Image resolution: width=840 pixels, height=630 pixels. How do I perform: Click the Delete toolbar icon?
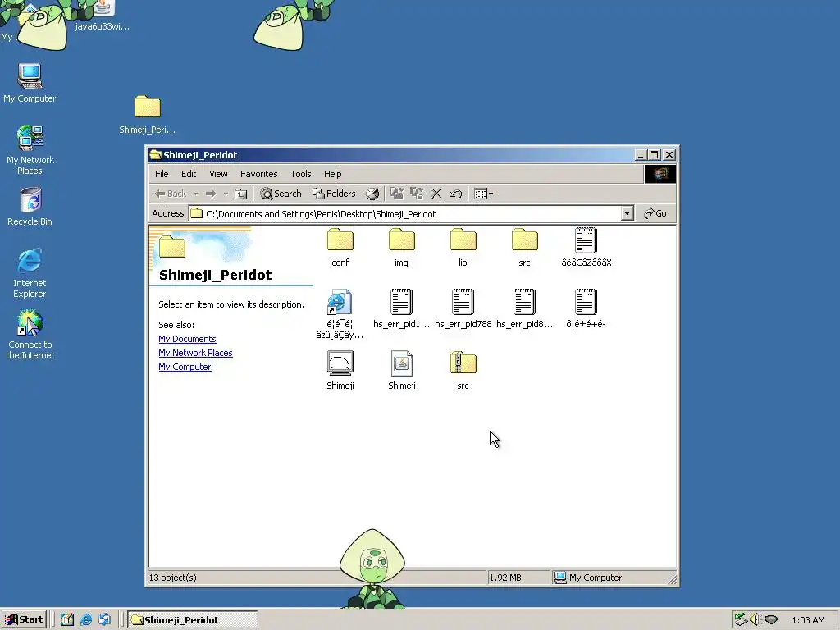pyautogui.click(x=436, y=194)
